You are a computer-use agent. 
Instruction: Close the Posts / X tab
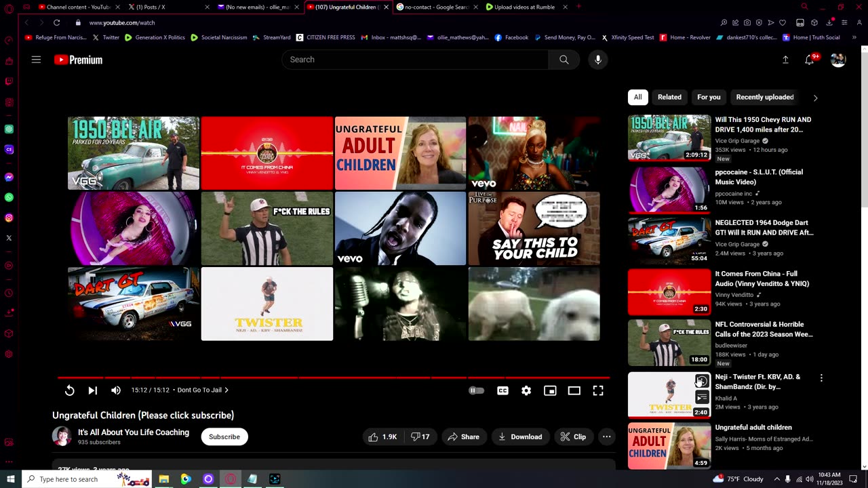click(x=207, y=7)
